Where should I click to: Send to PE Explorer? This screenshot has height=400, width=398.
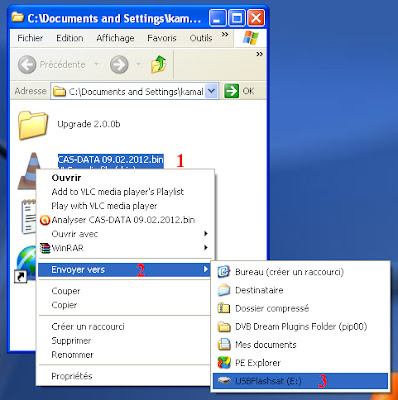[300, 362]
